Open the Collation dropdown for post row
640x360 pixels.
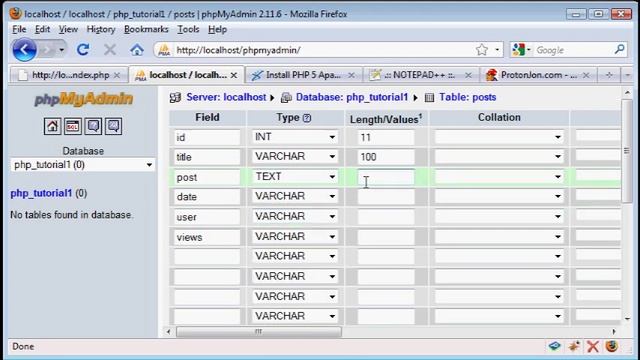tap(499, 177)
